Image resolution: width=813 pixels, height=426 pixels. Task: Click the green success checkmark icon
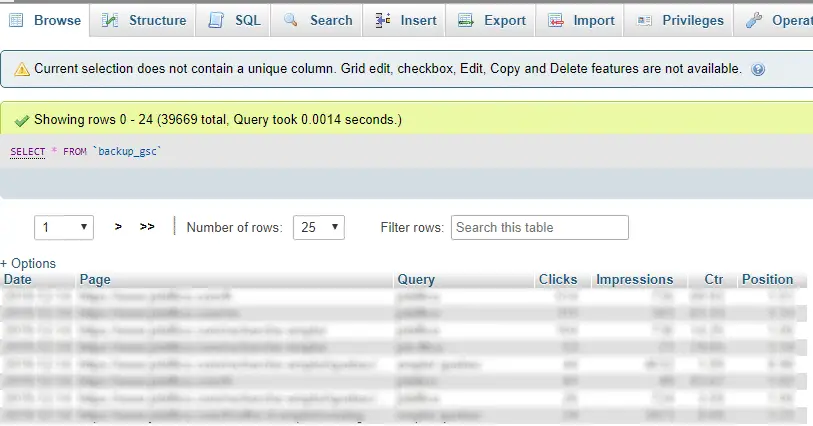point(22,121)
